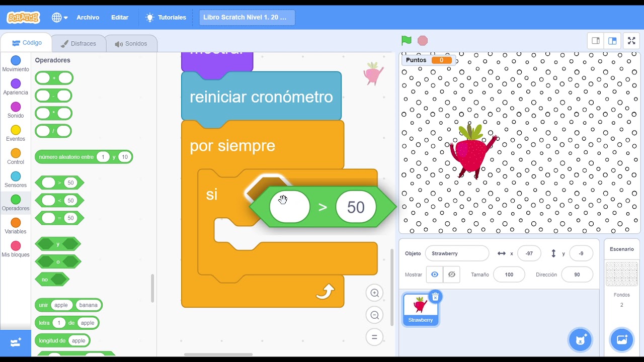Select the Variables block category
Screen dimensions: 644x362
16,226
